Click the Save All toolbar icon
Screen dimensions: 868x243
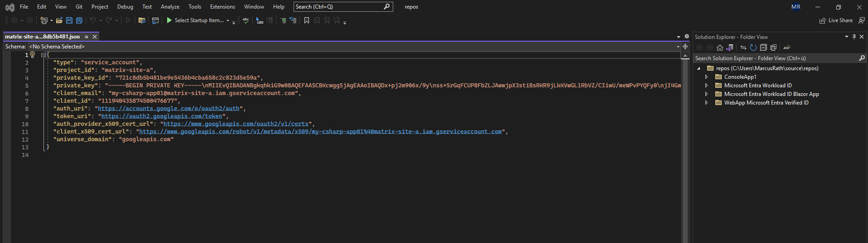[79, 20]
